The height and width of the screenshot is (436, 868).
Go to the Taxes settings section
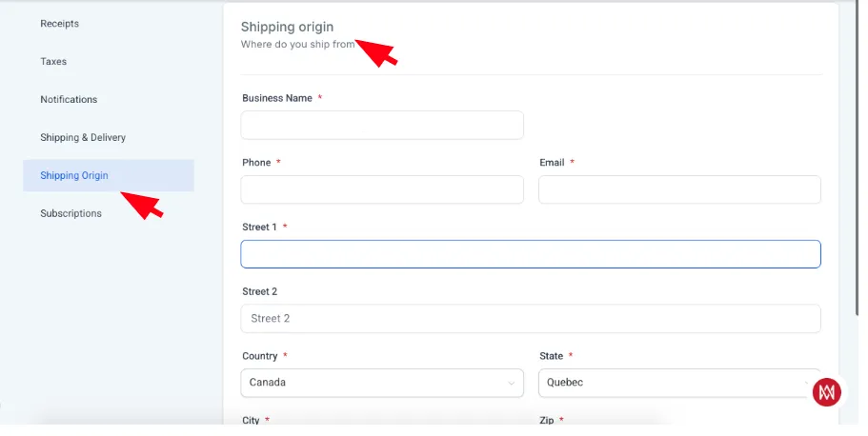53,62
